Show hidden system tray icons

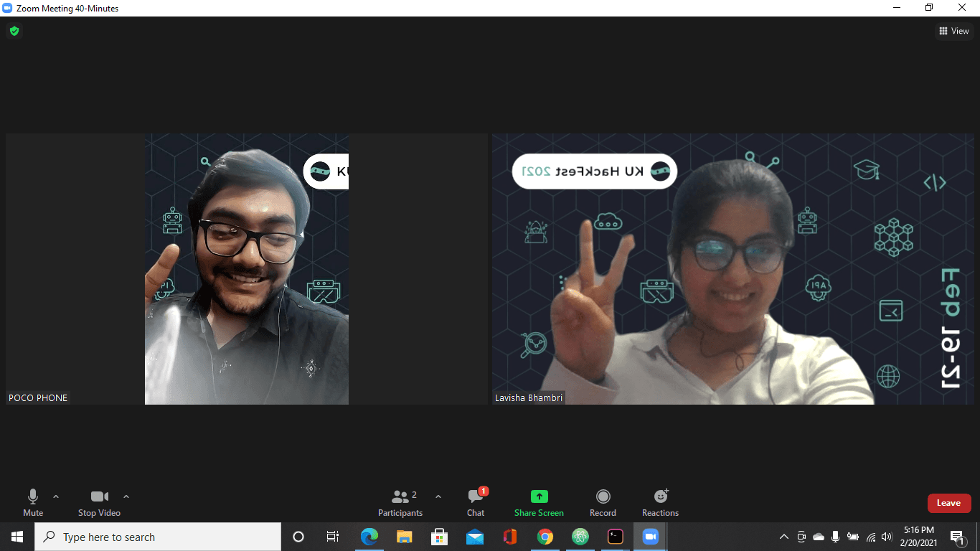coord(783,537)
